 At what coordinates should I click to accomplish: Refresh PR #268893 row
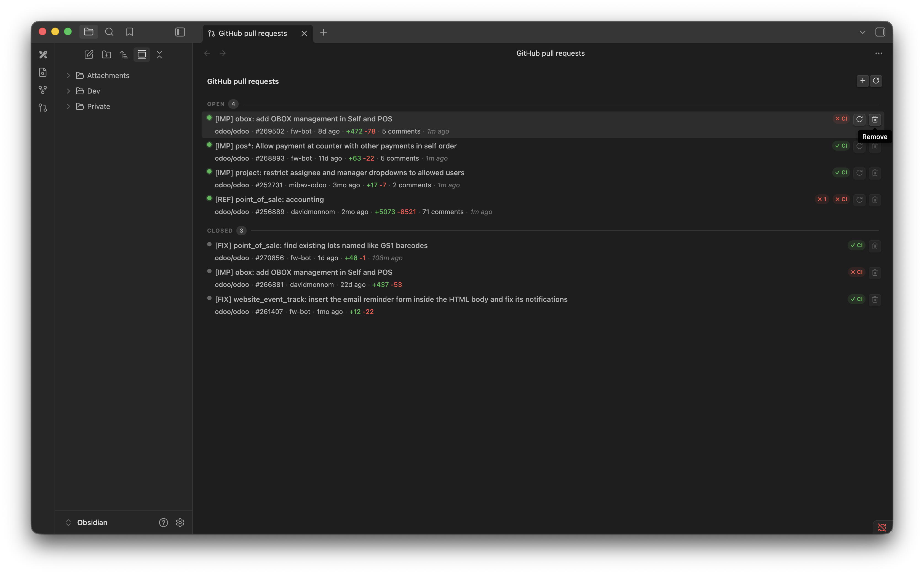(859, 146)
